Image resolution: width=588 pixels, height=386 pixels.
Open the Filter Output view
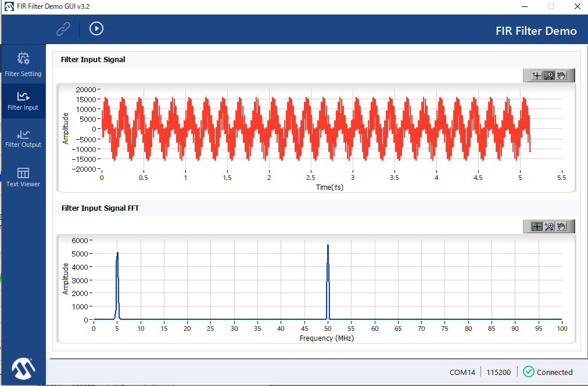coord(23,138)
